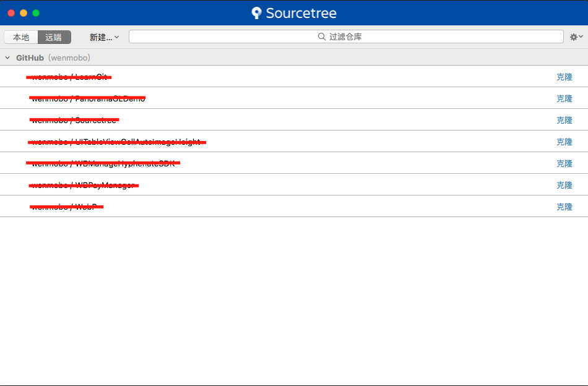Select the wenmobo / LearnGit row
Viewport: 588px width, 386px height.
294,77
